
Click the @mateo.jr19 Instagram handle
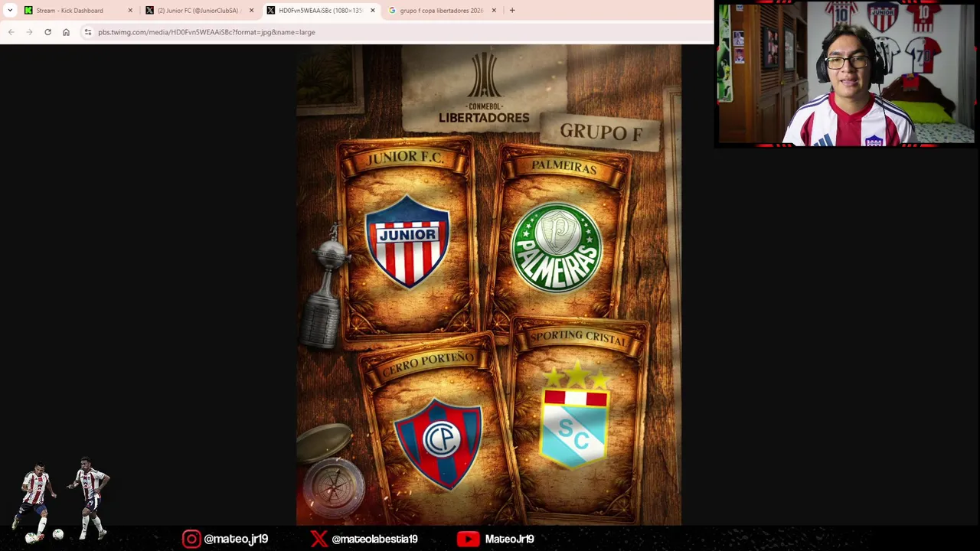[236, 539]
